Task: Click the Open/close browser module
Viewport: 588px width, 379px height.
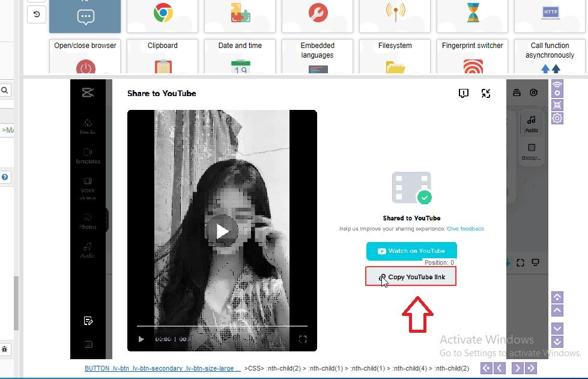Action: (x=85, y=56)
